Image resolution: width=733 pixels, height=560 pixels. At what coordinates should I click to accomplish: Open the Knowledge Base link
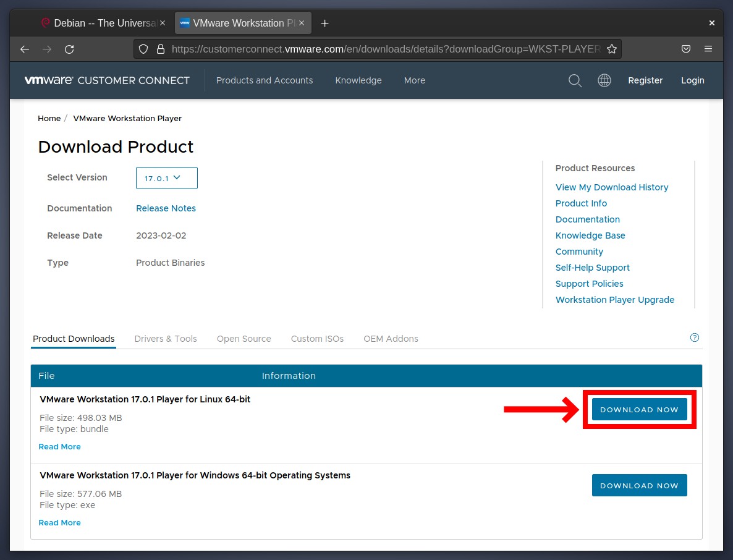[x=590, y=235]
